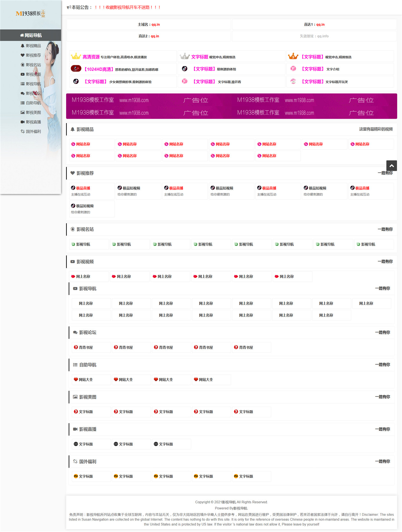
Task: Click the bell icon next to 影视精品 heading
Action: [73, 129]
